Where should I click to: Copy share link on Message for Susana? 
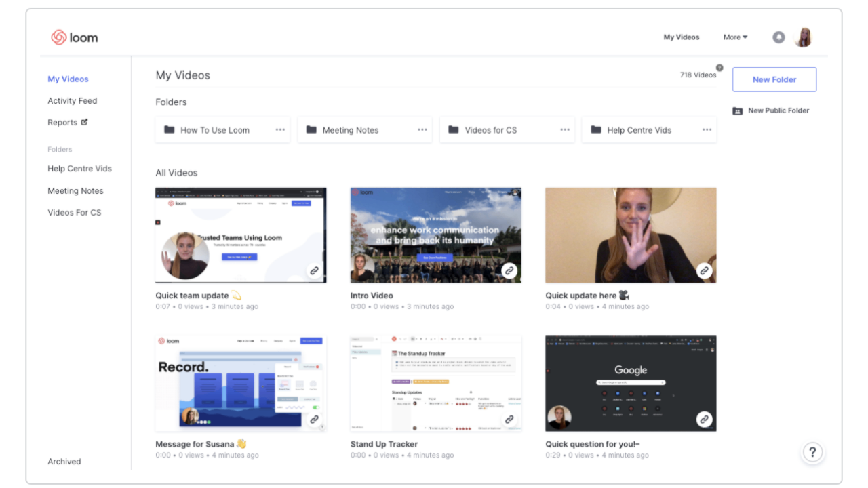(314, 420)
